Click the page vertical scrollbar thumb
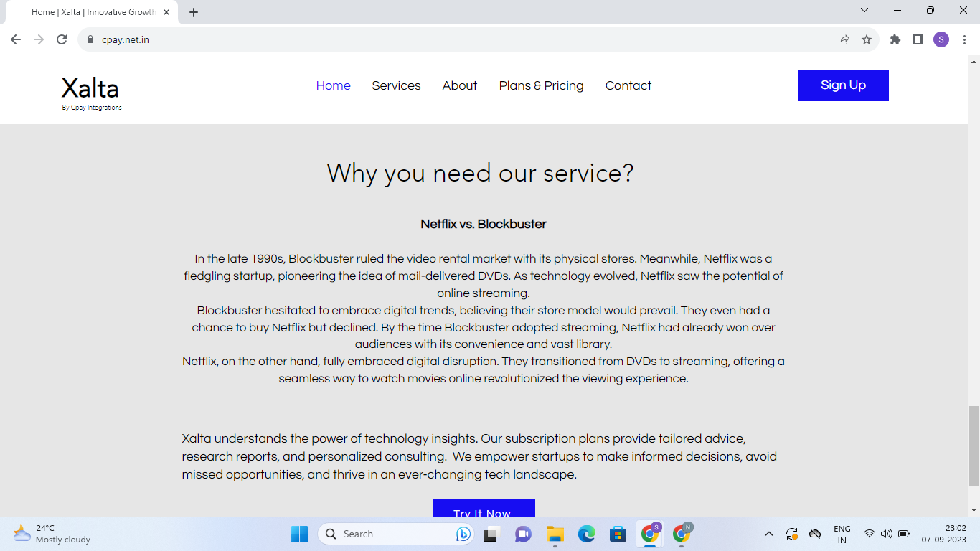This screenshot has height=551, width=980. pyautogui.click(x=974, y=446)
